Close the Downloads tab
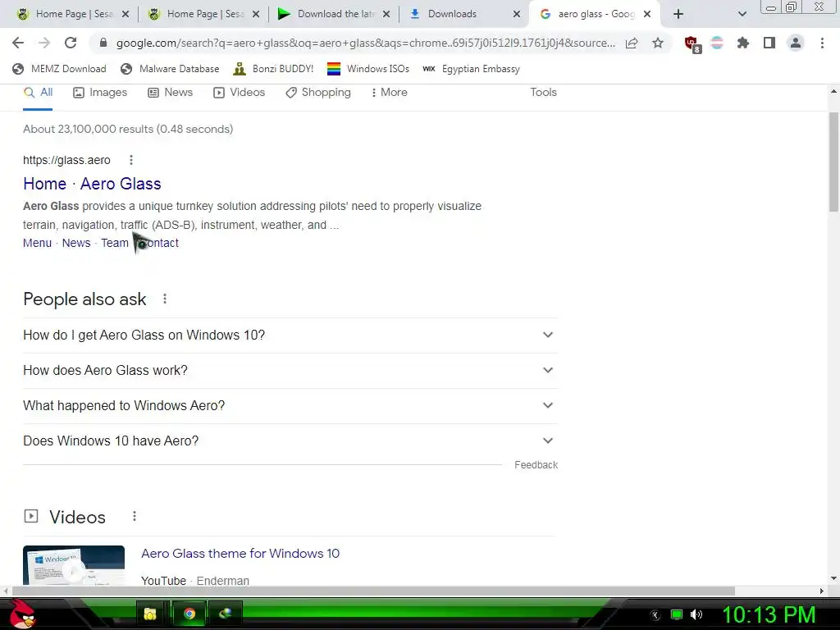Screen dimensions: 840x630 (517, 14)
